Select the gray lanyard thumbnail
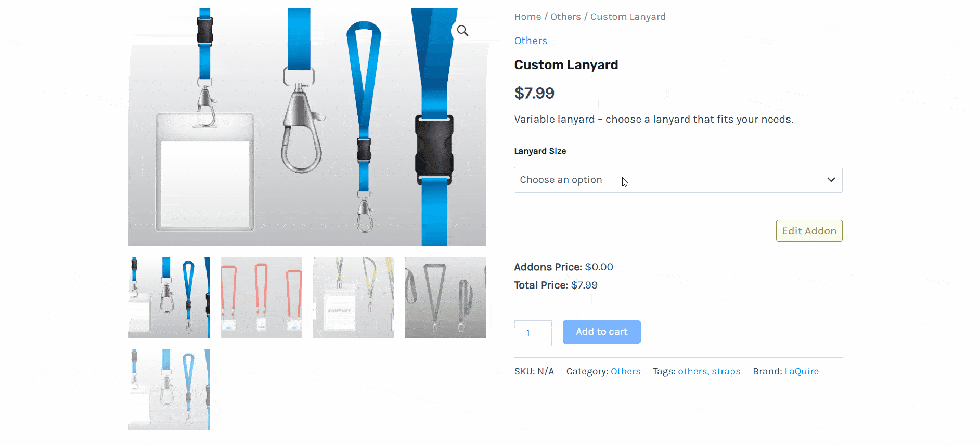Viewport: 980px width, 445px height. 445,297
